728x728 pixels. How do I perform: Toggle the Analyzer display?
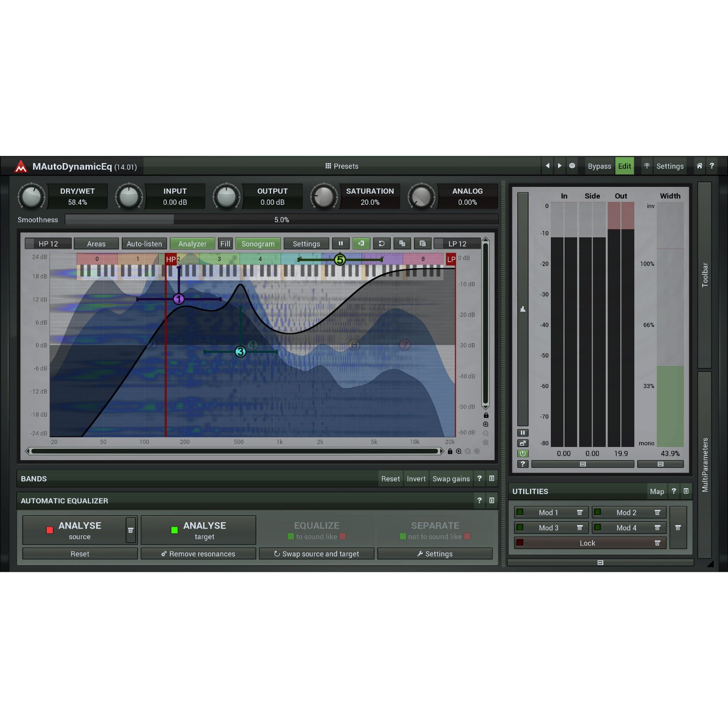pyautogui.click(x=192, y=244)
